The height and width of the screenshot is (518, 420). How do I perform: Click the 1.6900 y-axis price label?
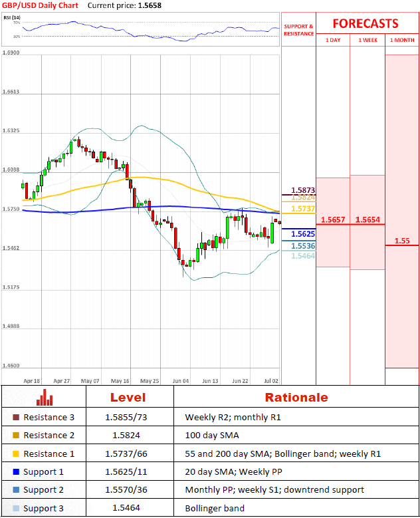tap(11, 53)
